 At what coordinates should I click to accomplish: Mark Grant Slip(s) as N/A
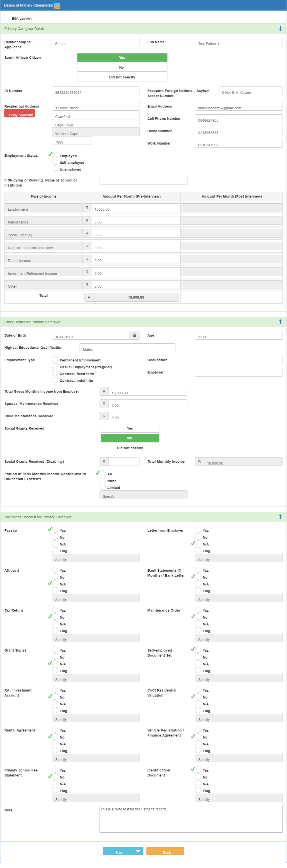coord(55,663)
